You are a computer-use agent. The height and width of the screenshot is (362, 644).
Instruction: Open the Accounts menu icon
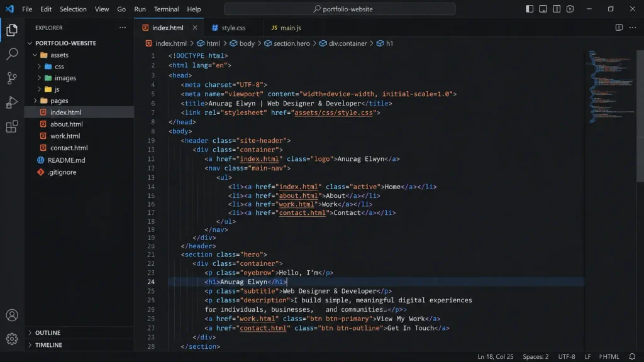[12, 315]
